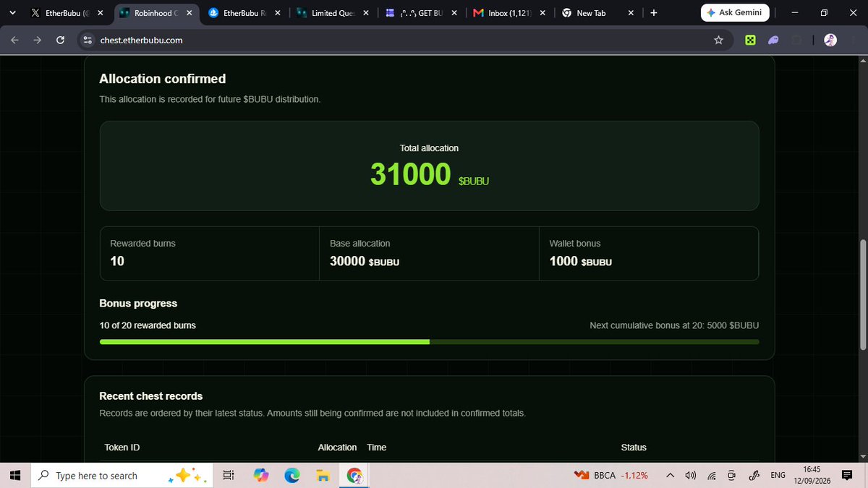The image size is (868, 488).
Task: Select the New Tab tab
Action: (597, 13)
